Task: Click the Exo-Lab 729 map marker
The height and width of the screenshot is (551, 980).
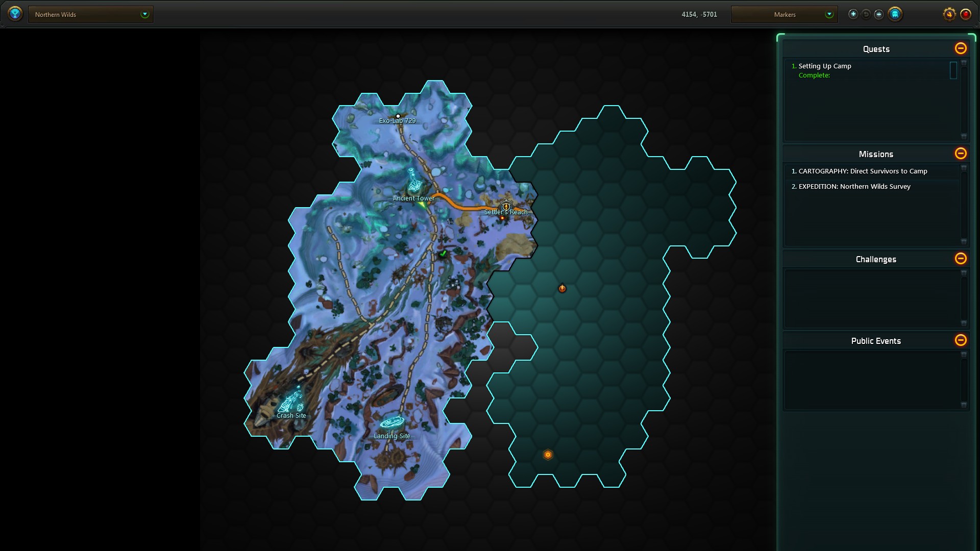Action: click(x=398, y=116)
